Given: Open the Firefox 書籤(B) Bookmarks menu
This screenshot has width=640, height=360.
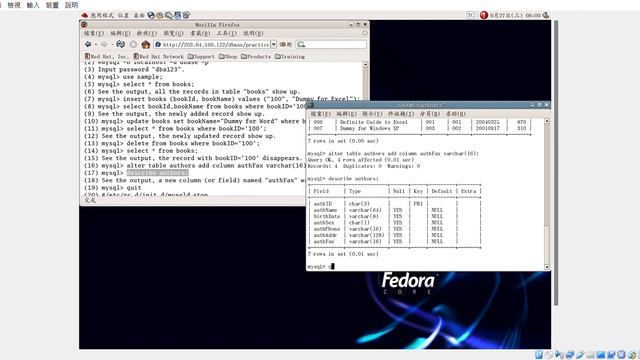Looking at the screenshot, I should pyautogui.click(x=200, y=33).
